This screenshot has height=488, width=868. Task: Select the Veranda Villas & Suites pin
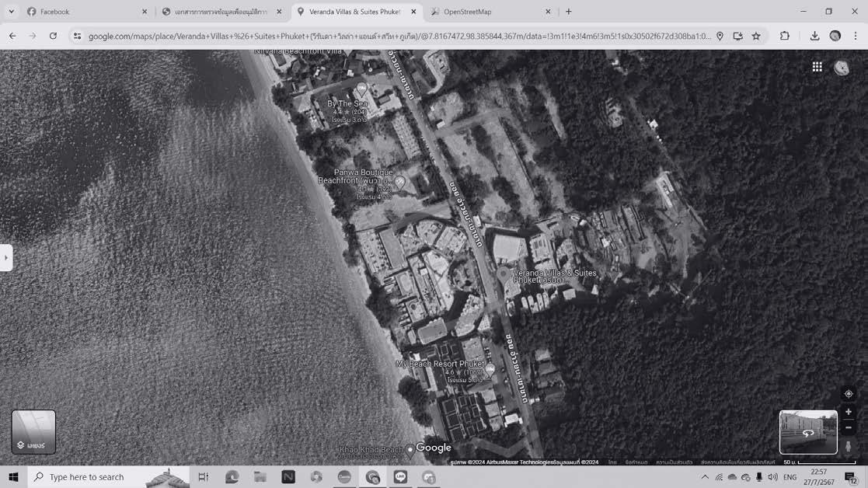click(x=504, y=274)
